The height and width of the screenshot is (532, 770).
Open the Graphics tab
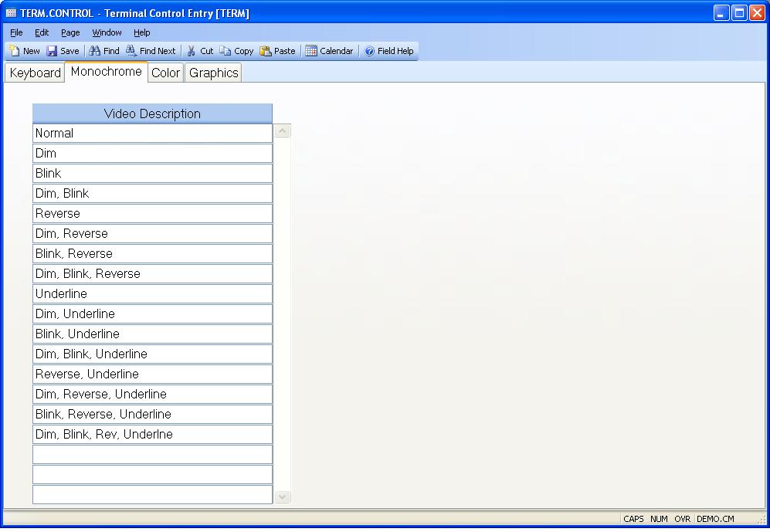click(214, 73)
